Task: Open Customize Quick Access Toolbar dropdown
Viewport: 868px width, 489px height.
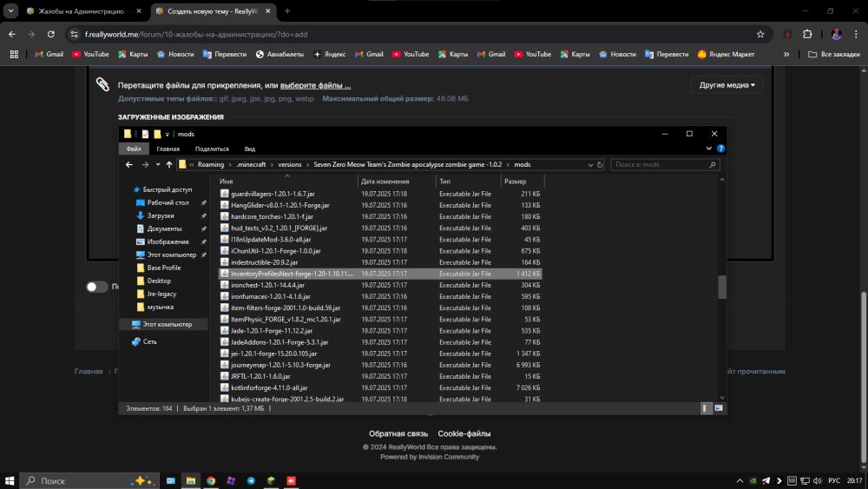Action: (168, 134)
